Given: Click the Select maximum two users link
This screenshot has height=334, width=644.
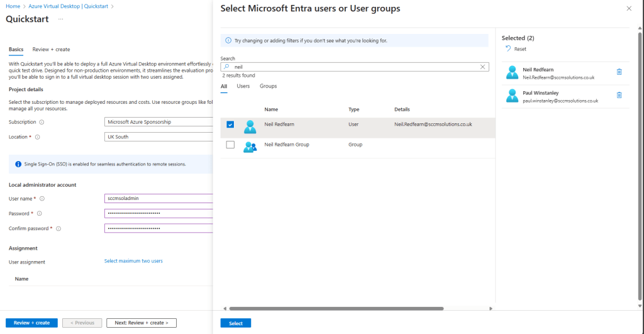Looking at the screenshot, I should (133, 261).
